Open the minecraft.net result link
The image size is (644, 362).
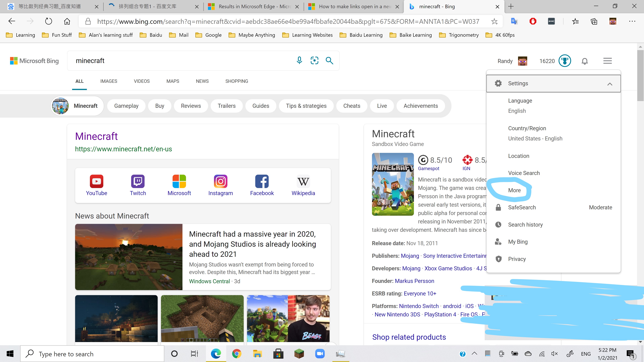point(123,149)
